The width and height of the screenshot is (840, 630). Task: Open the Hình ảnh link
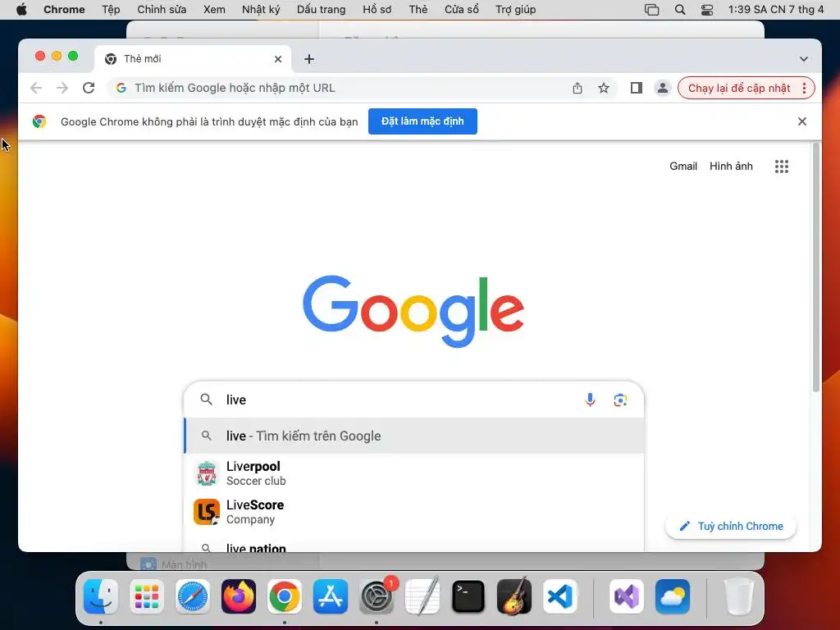[731, 167]
